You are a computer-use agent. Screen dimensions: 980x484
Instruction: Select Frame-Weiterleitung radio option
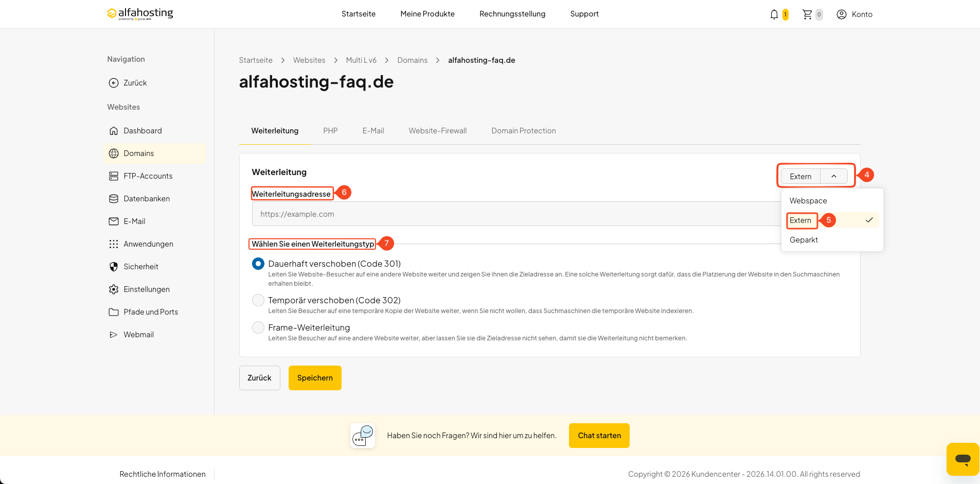(x=258, y=327)
